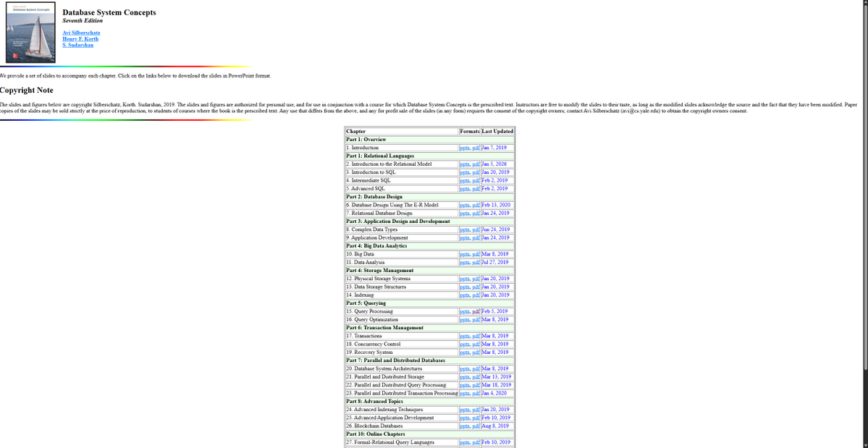Viewport: 868px width, 448px height.
Task: Download pptx for 3. Introduction to SQL
Action: coord(465,172)
